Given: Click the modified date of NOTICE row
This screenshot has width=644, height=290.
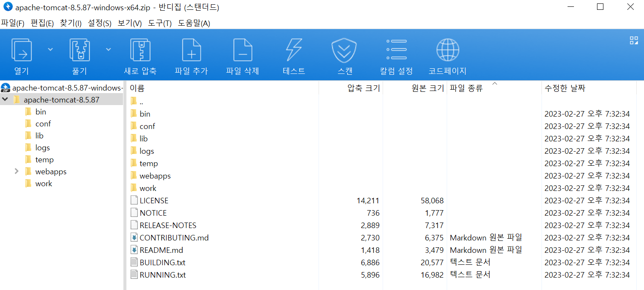Looking at the screenshot, I should [x=587, y=213].
